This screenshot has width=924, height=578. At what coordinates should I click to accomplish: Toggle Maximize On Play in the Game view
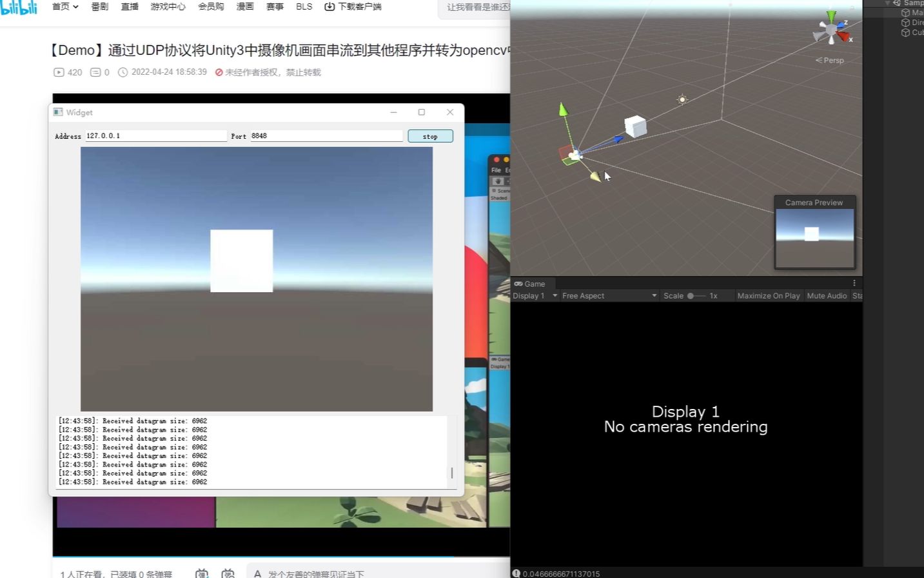pos(768,295)
